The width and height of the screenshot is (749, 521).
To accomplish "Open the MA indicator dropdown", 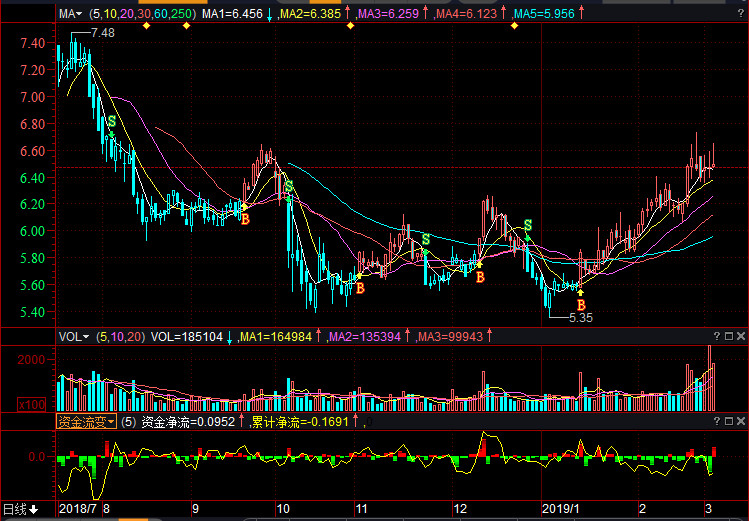I will 69,14.
